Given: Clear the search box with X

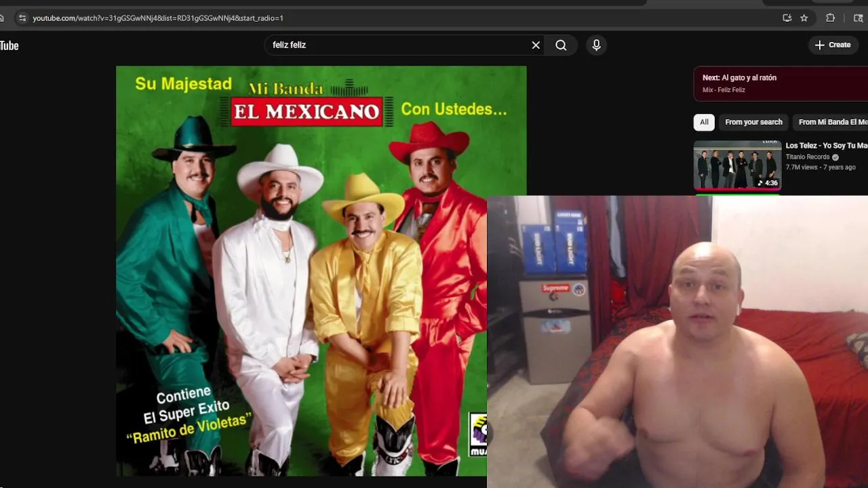Looking at the screenshot, I should [536, 45].
